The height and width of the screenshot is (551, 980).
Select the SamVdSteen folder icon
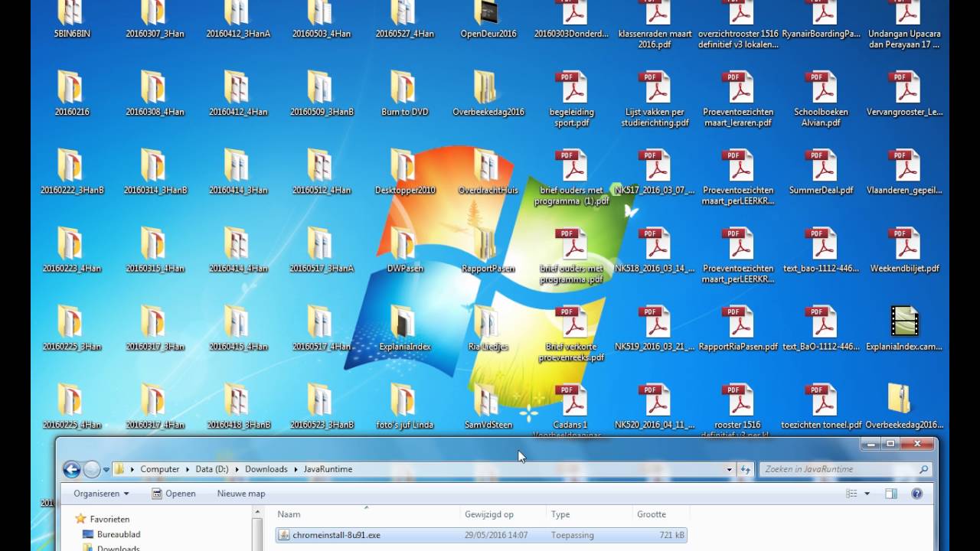(488, 399)
